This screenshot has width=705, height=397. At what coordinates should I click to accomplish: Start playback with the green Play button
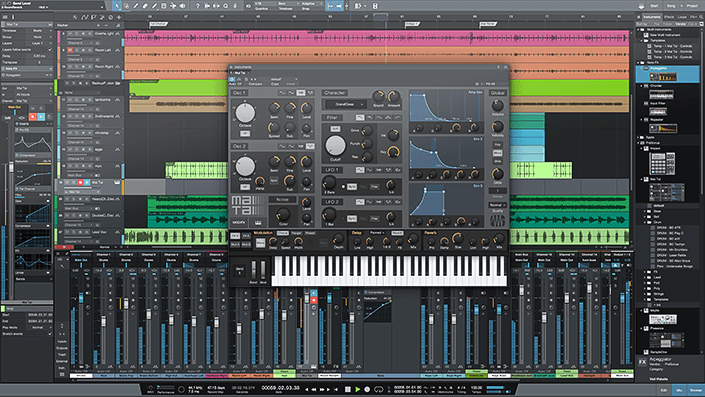coord(357,389)
